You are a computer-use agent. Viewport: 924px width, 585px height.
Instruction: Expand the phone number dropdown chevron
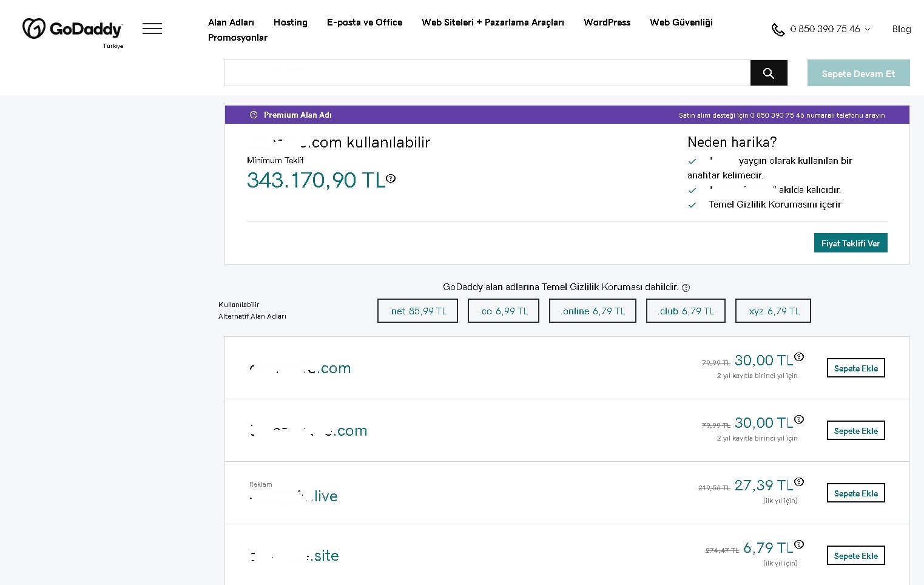[868, 29]
